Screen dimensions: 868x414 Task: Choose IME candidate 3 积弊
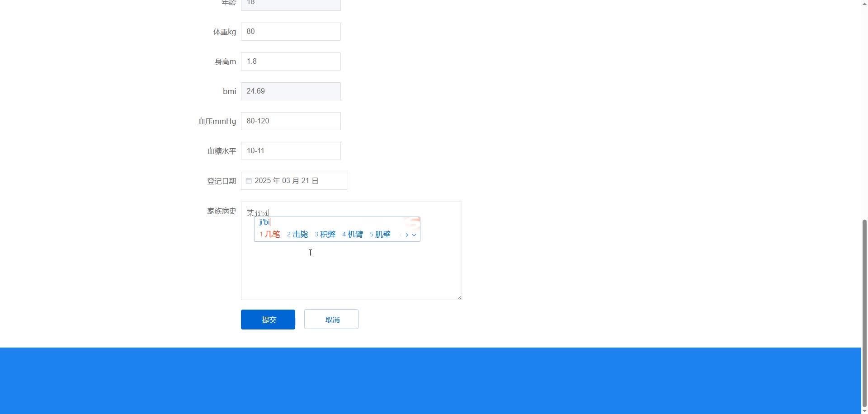coord(325,234)
